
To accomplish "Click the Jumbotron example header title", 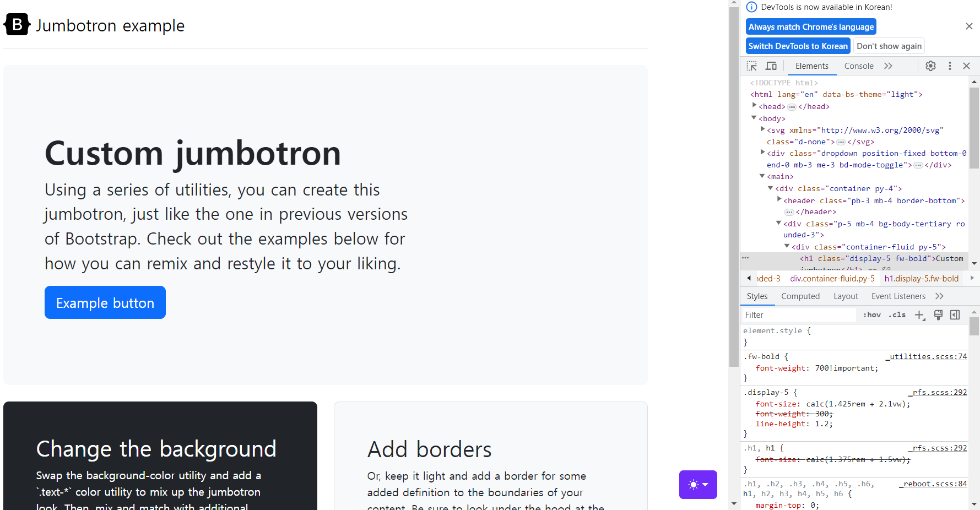I will [x=110, y=26].
